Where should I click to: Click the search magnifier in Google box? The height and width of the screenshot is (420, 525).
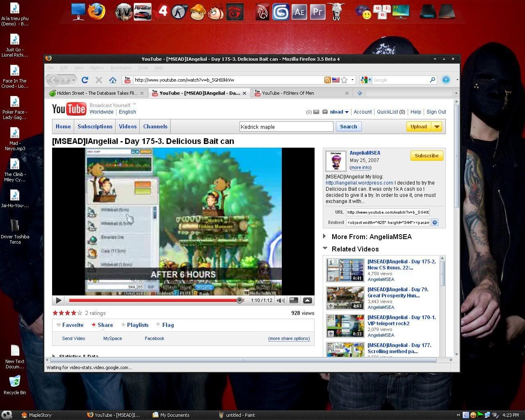tap(432, 80)
